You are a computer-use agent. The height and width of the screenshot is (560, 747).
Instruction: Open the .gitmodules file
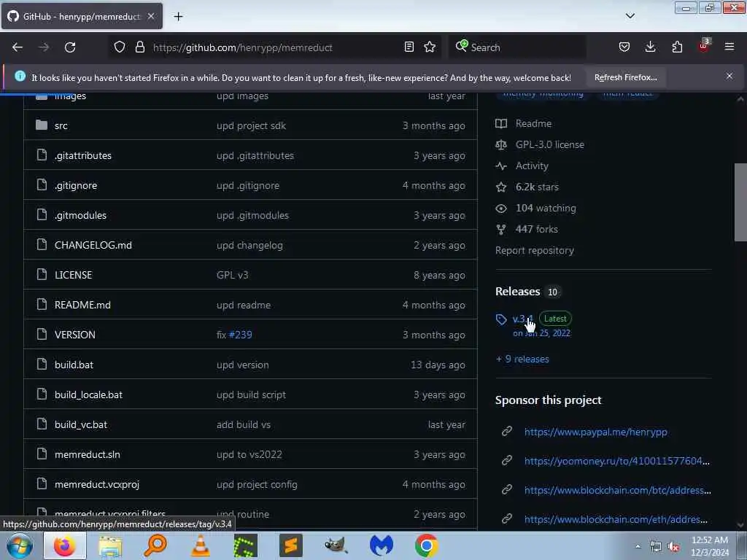tap(80, 215)
